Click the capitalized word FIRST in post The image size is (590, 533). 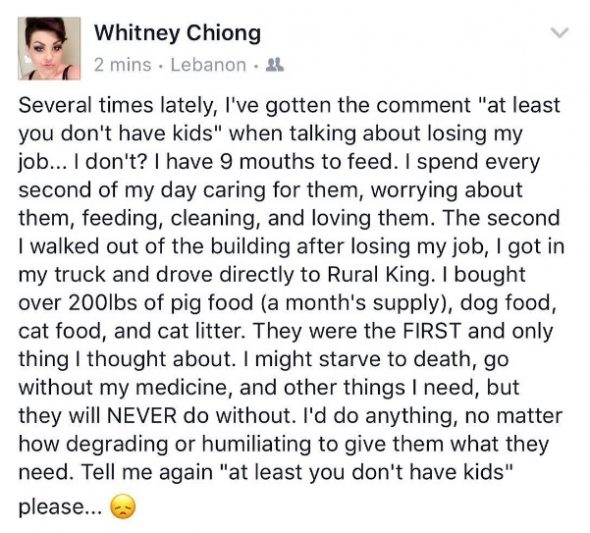pos(432,331)
